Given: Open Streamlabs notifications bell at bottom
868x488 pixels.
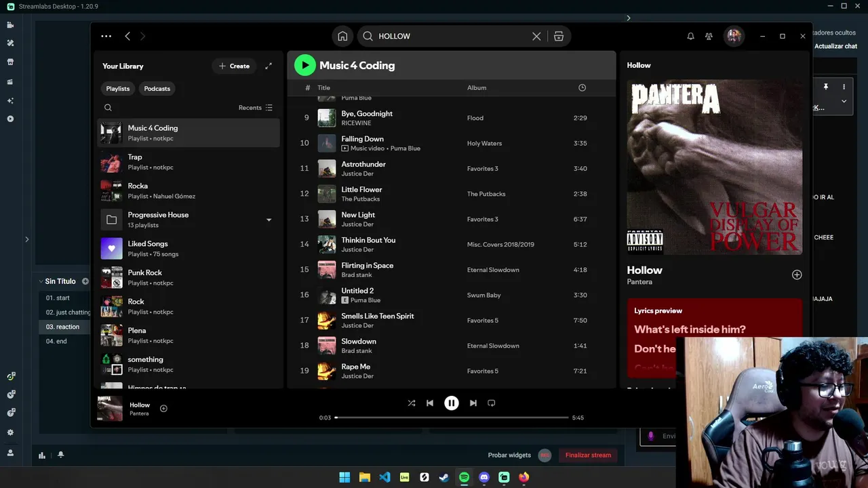Looking at the screenshot, I should click(x=60, y=455).
